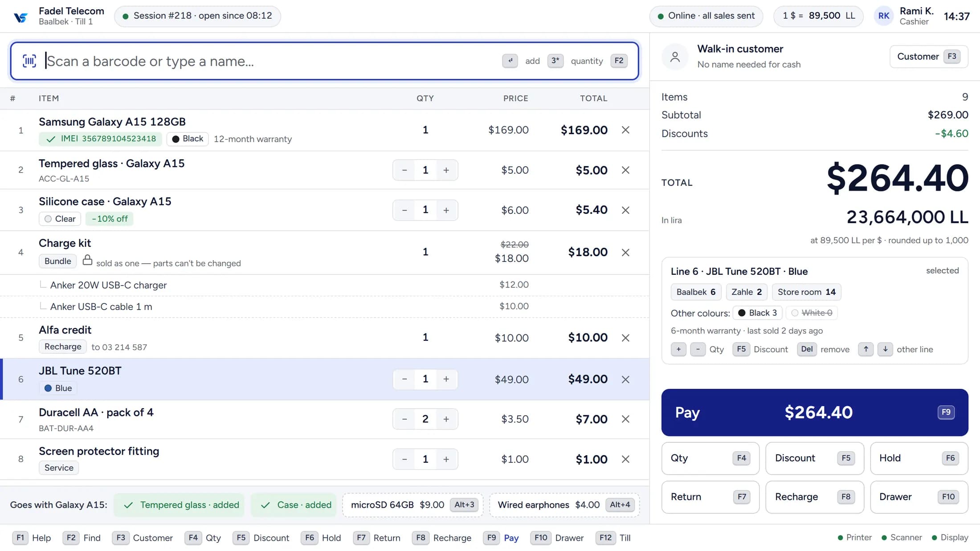Select Black colour option for JBL Tune
Viewport: 980px width, 551px height.
tap(757, 313)
